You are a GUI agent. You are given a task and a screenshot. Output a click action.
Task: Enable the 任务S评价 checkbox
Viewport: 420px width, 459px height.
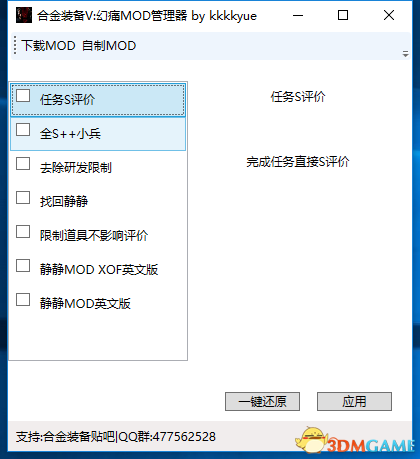tap(23, 96)
